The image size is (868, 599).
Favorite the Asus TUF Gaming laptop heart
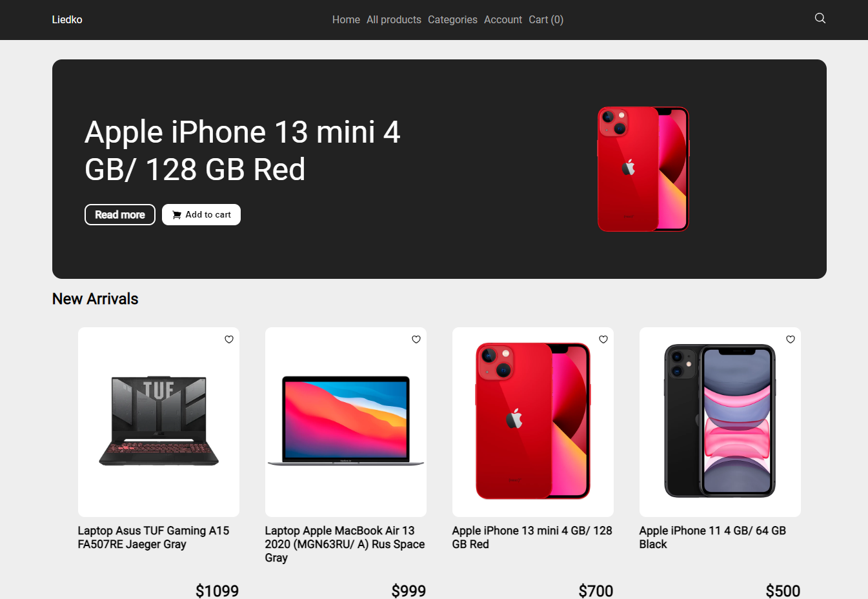(228, 340)
